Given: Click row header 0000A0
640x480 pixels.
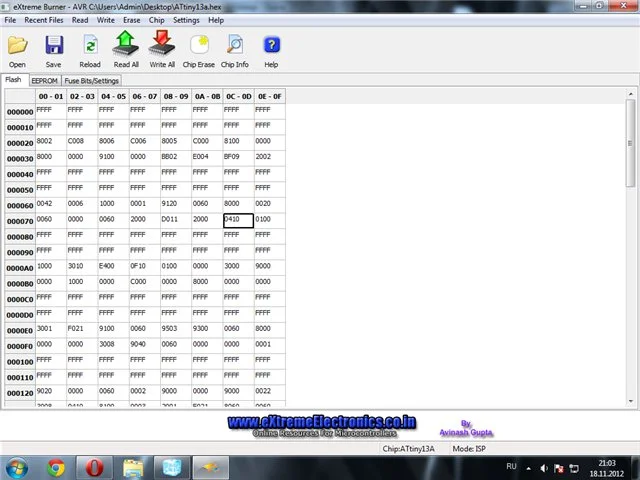Looking at the screenshot, I should tap(20, 268).
